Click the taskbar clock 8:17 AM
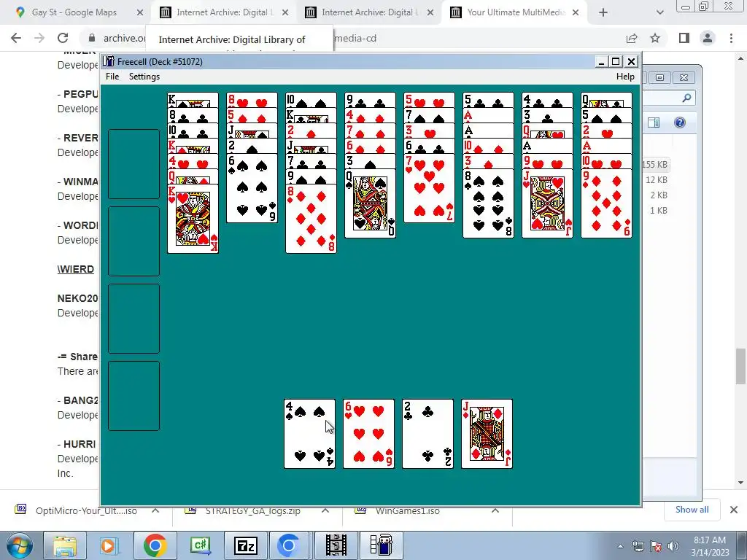The height and width of the screenshot is (560, 747). click(x=710, y=540)
